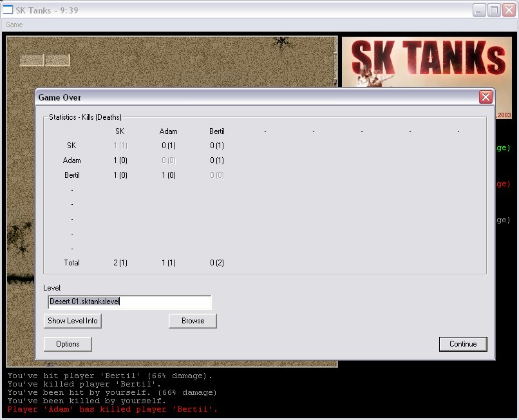Click the brick wall block on the map
Viewport: 519px width, 420px height.
click(x=44, y=60)
